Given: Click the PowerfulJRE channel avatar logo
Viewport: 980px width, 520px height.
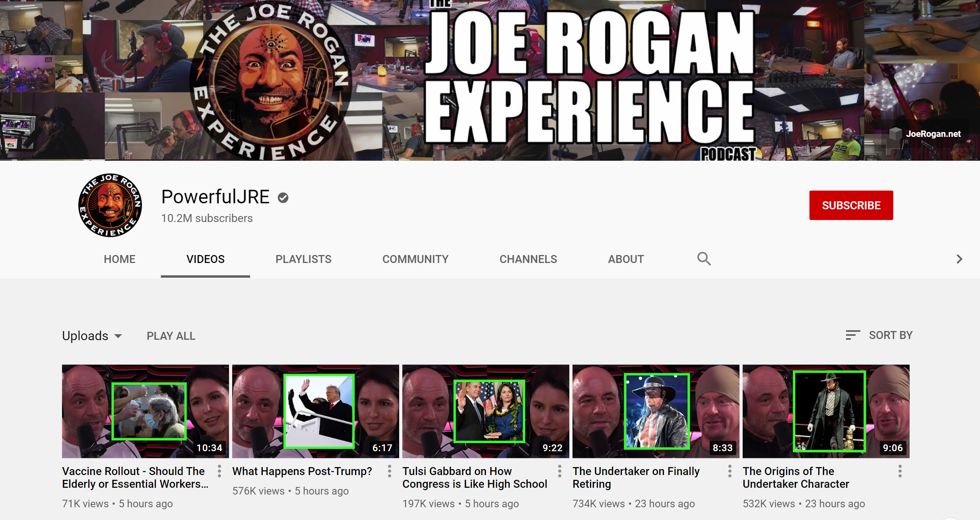Looking at the screenshot, I should 110,205.
